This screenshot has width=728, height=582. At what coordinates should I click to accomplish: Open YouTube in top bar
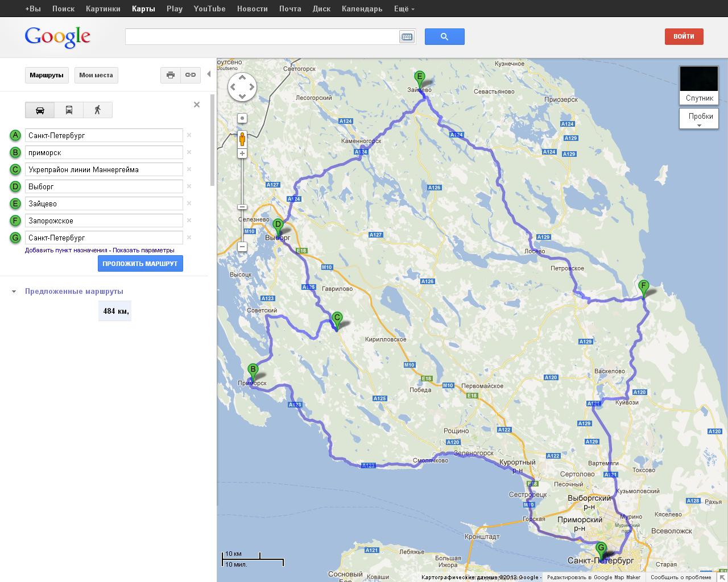tap(209, 9)
